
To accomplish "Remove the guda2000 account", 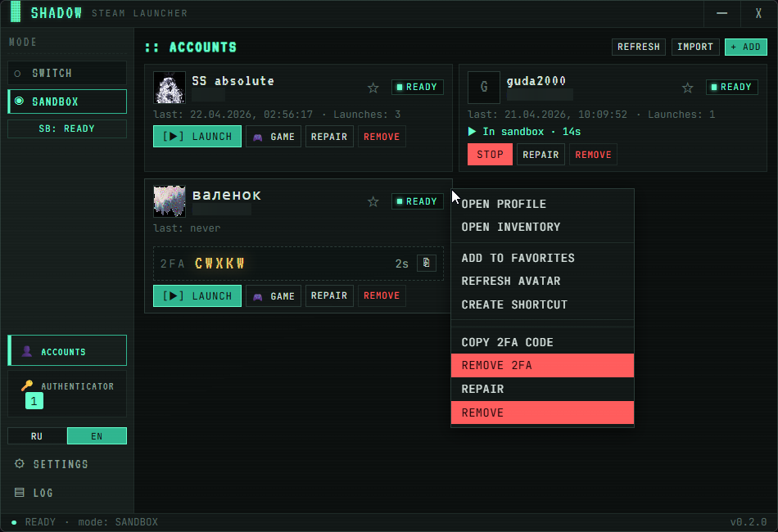I will 593,155.
